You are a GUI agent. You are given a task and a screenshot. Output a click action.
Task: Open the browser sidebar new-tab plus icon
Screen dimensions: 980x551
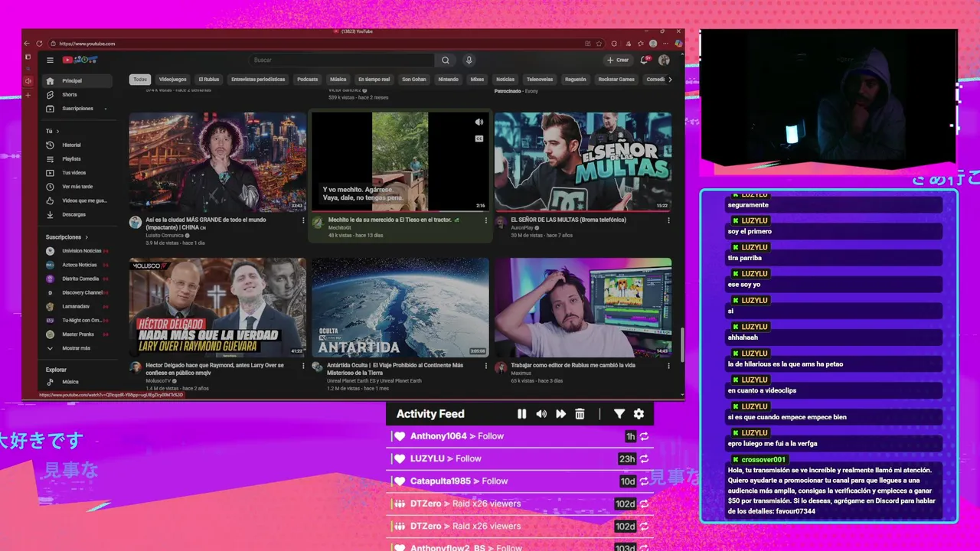[x=28, y=95]
